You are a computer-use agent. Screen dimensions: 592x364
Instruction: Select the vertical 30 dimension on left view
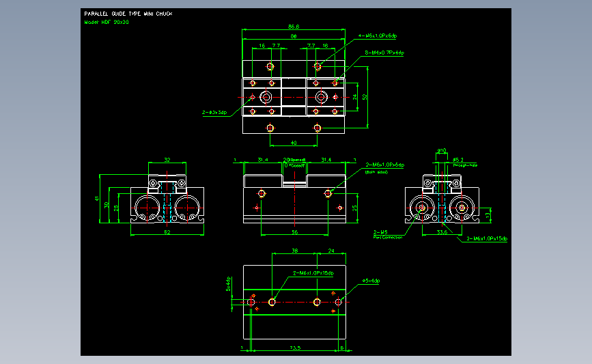click(x=107, y=205)
